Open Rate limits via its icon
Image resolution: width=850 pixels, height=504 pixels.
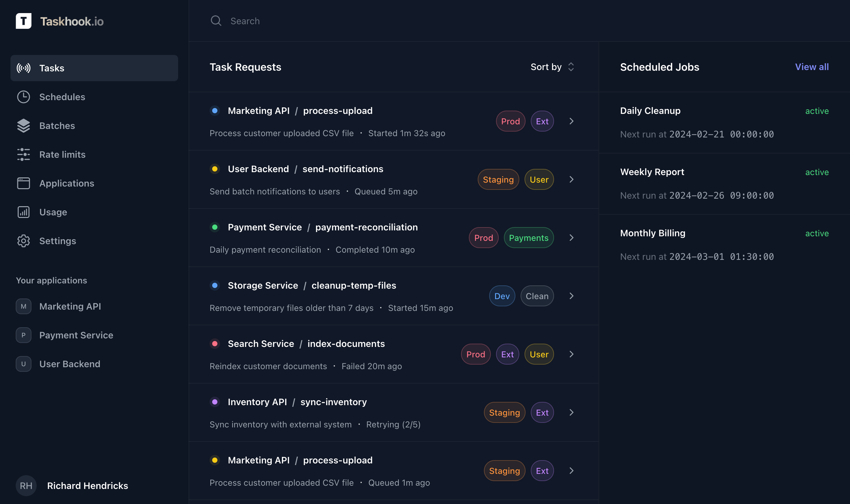(23, 154)
